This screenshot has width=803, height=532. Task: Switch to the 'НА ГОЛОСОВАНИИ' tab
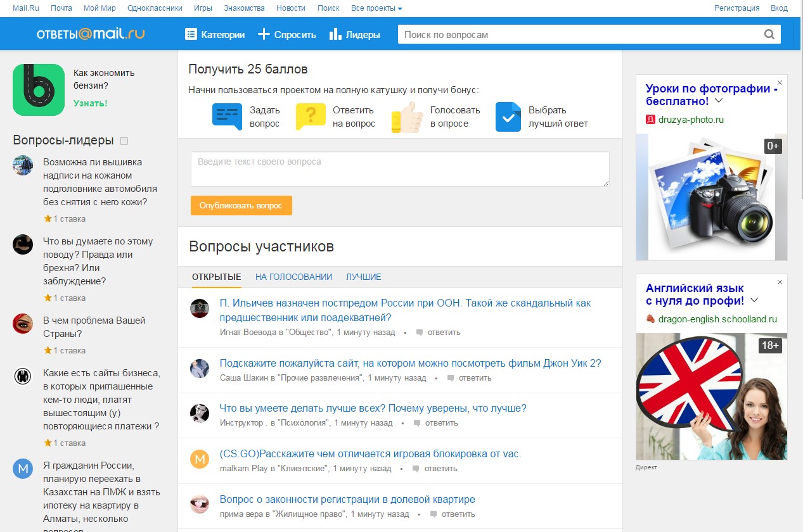click(x=293, y=277)
